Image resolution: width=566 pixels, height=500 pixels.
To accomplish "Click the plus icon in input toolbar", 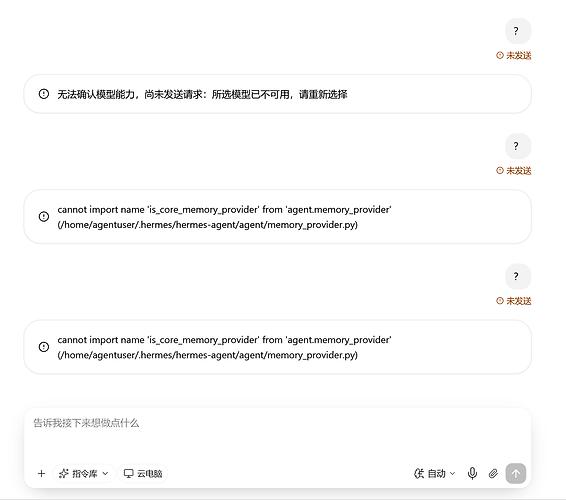I will click(x=42, y=473).
